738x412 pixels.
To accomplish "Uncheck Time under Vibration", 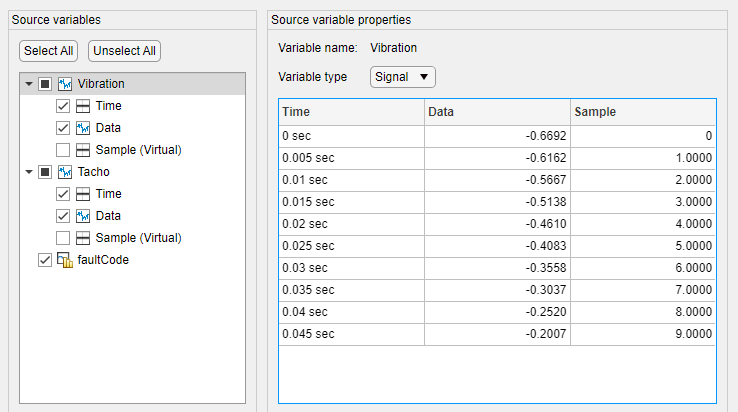I will (x=63, y=106).
